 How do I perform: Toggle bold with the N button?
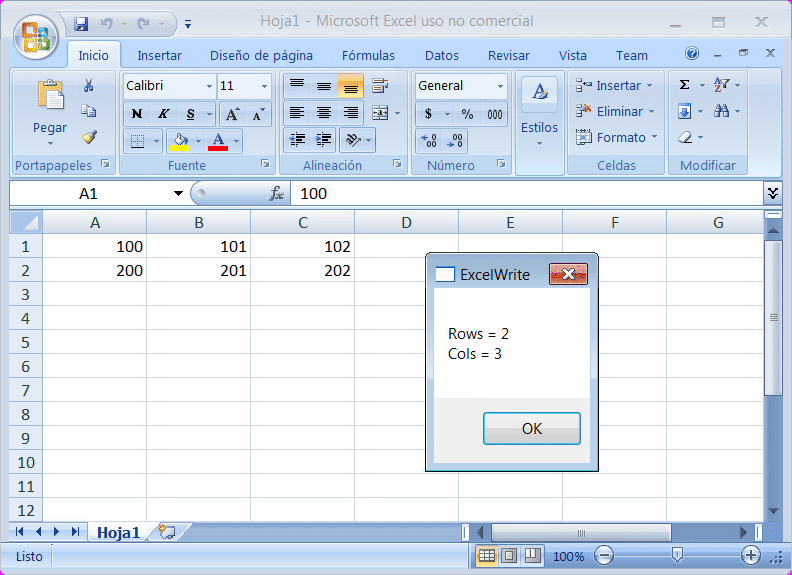[x=137, y=114]
